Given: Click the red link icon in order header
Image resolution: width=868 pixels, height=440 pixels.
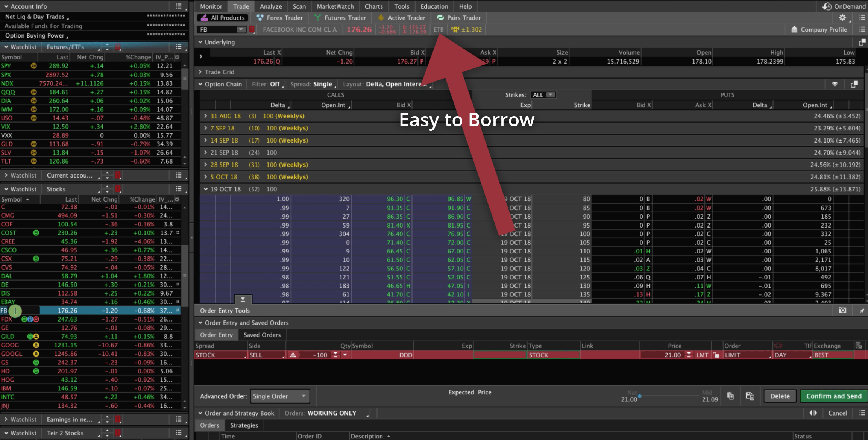Looking at the screenshot, I should pyautogui.click(x=778, y=346).
